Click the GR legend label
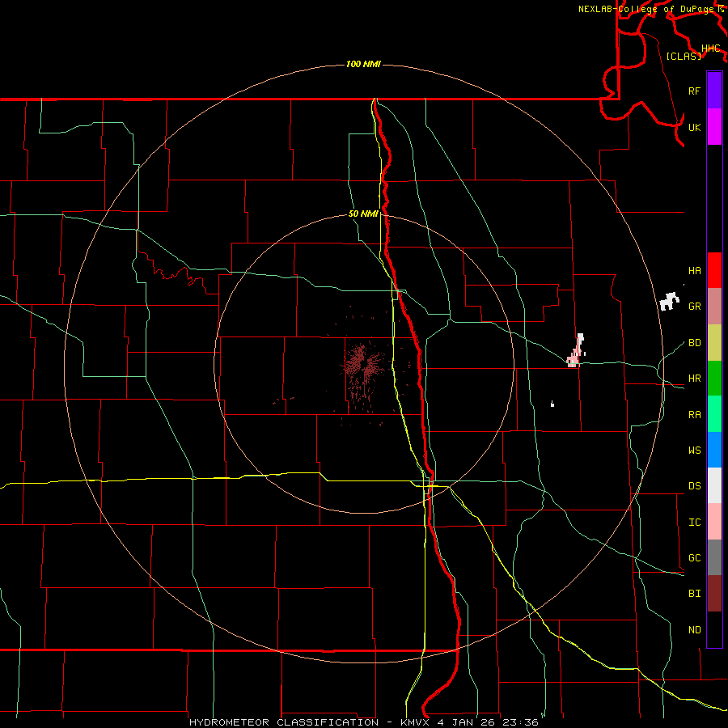Screen dimensions: 728x728 [694, 307]
